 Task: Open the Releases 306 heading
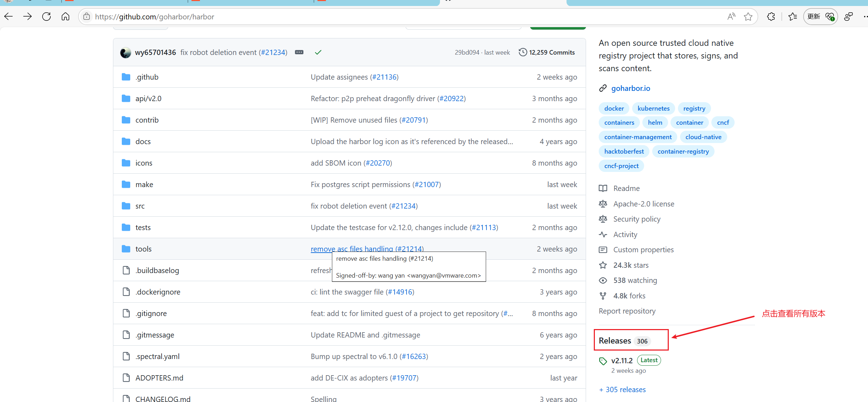624,341
